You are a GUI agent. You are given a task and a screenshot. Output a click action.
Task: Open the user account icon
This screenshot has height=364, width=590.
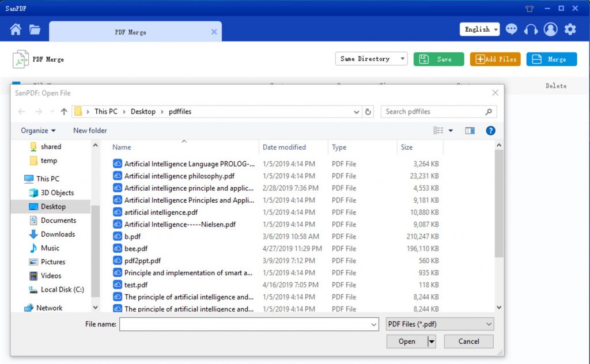(550, 29)
